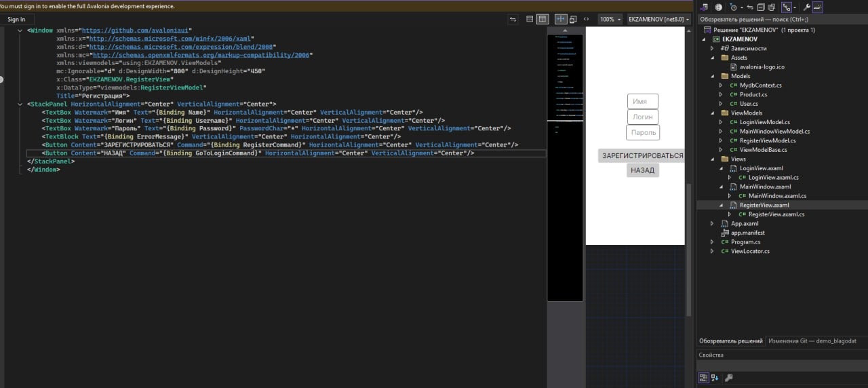
Task: Open the 100% zoom dropdown
Action: pos(610,20)
